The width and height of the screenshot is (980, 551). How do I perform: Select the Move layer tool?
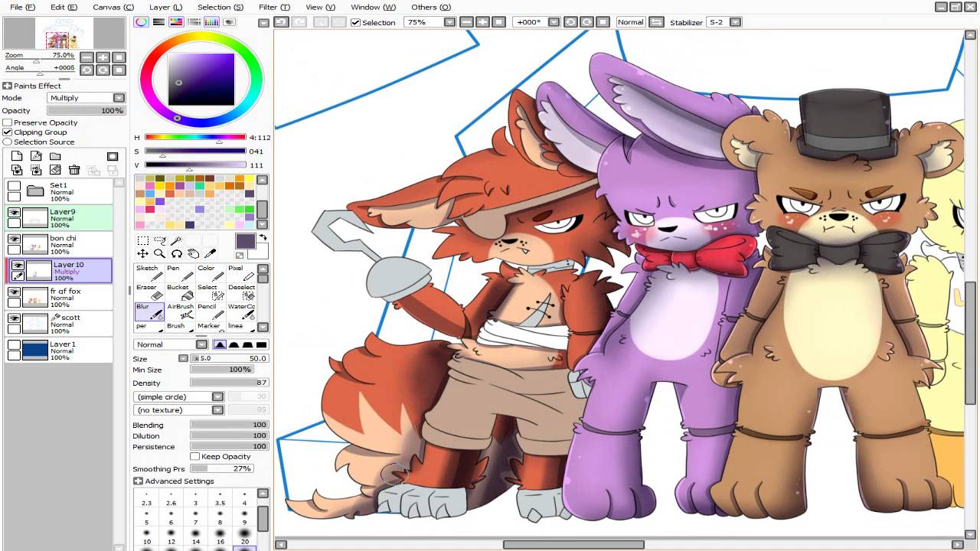143,253
